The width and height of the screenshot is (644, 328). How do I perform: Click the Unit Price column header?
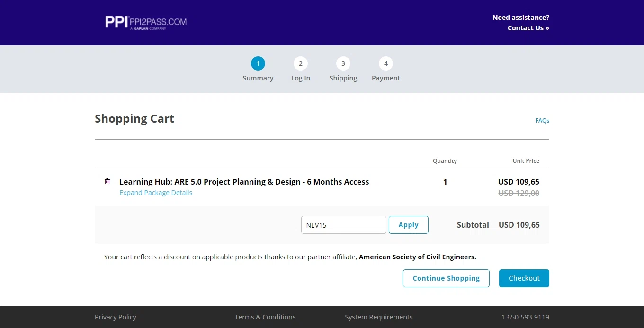pos(526,161)
